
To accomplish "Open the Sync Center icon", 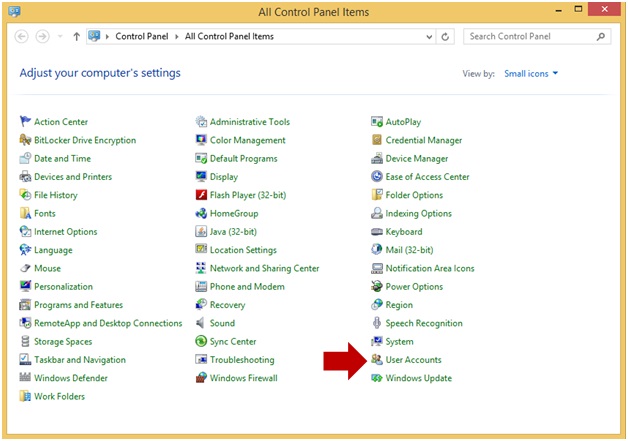I will point(202,342).
